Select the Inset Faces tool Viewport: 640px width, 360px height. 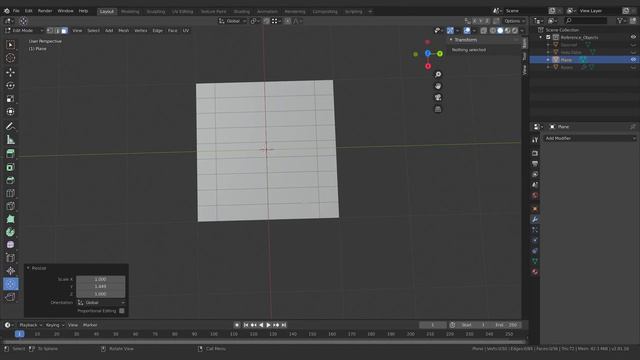[x=11, y=167]
